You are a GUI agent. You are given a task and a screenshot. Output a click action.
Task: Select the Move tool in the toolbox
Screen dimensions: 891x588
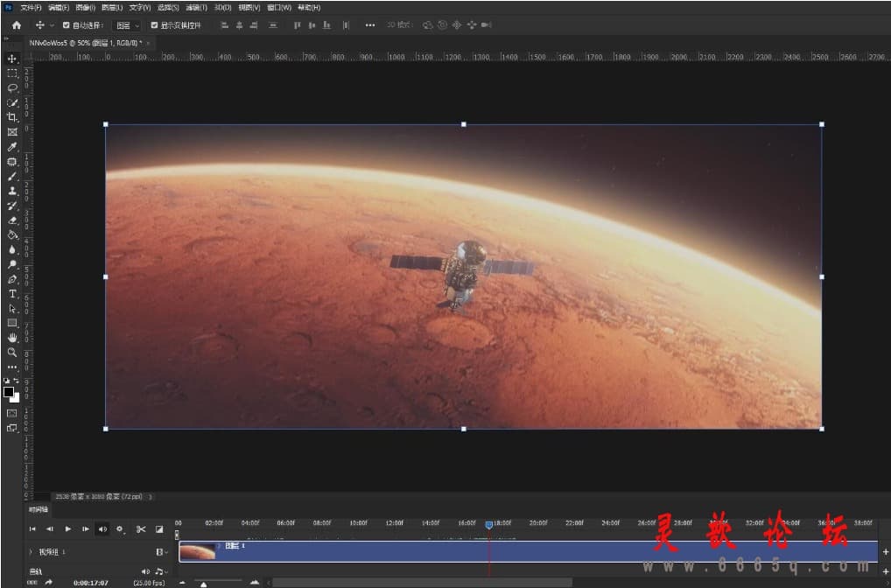(x=12, y=59)
